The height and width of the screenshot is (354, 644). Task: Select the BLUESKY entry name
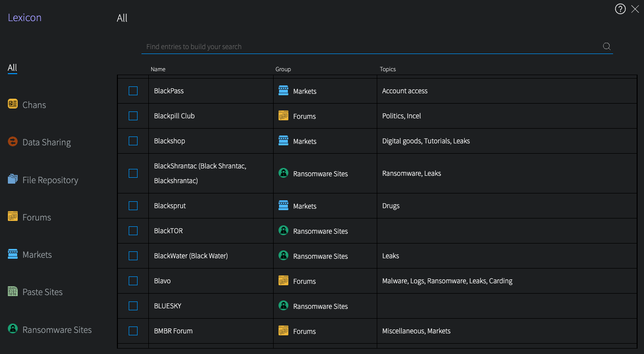[x=168, y=306]
